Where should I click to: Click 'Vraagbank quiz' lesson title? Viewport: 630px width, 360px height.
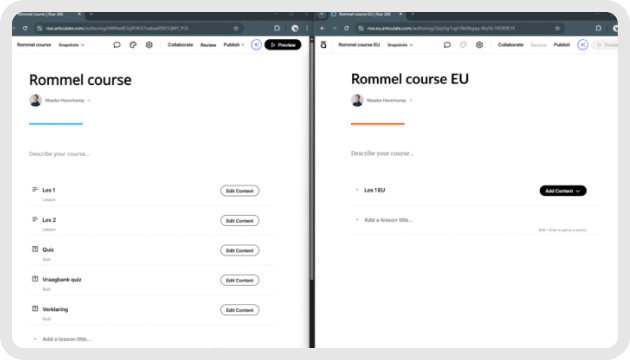tap(62, 279)
